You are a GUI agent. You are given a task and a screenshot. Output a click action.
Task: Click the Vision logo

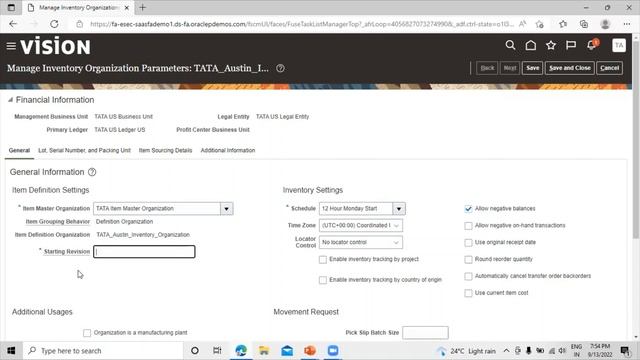(55, 46)
